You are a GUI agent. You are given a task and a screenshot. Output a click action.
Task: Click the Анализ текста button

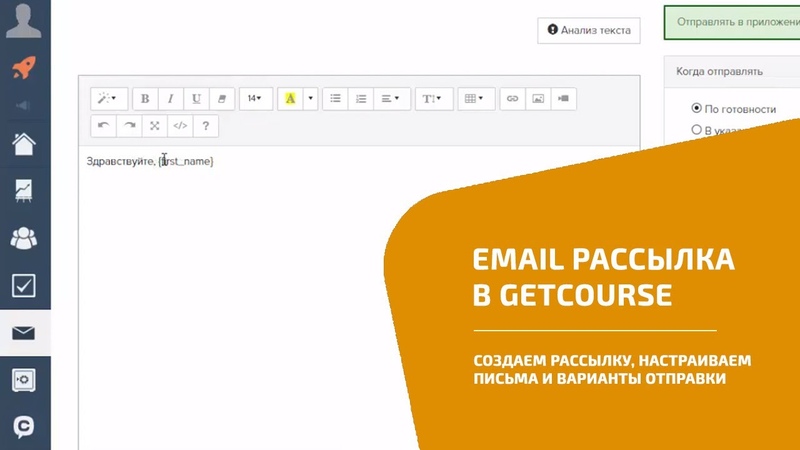pyautogui.click(x=589, y=30)
